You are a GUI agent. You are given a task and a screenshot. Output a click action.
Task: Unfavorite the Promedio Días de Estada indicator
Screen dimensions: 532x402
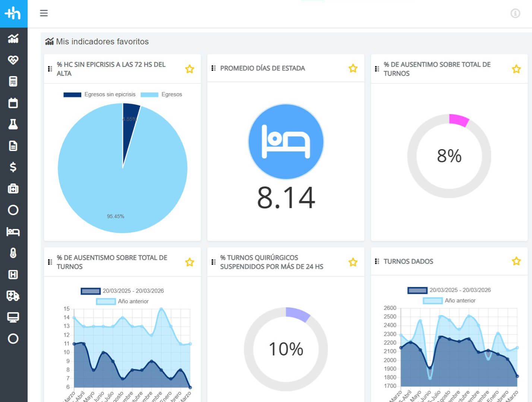point(353,68)
